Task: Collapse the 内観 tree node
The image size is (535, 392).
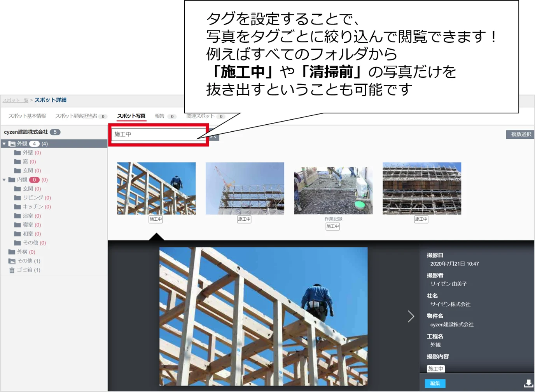Action: (x=4, y=180)
